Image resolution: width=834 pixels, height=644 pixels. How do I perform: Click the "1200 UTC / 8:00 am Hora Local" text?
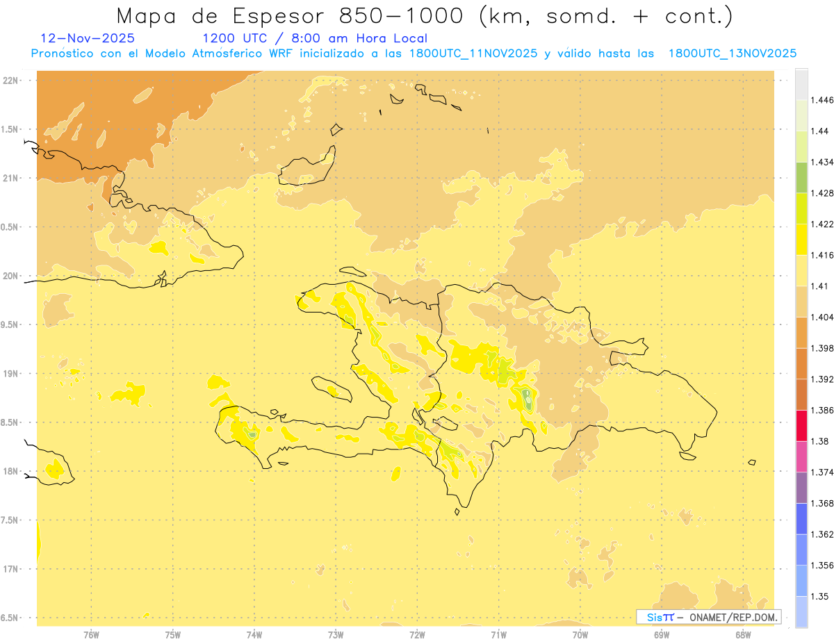pyautogui.click(x=315, y=39)
